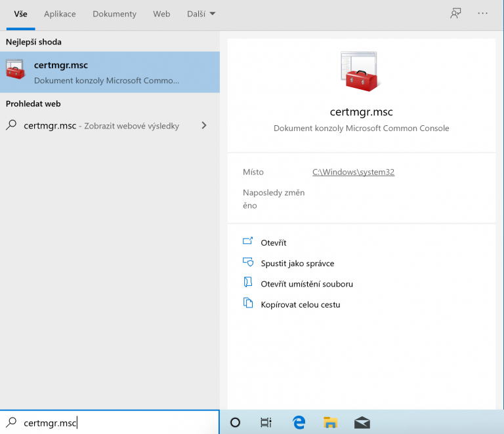Switch to the Vše tab
The image size is (504, 434).
click(x=20, y=14)
